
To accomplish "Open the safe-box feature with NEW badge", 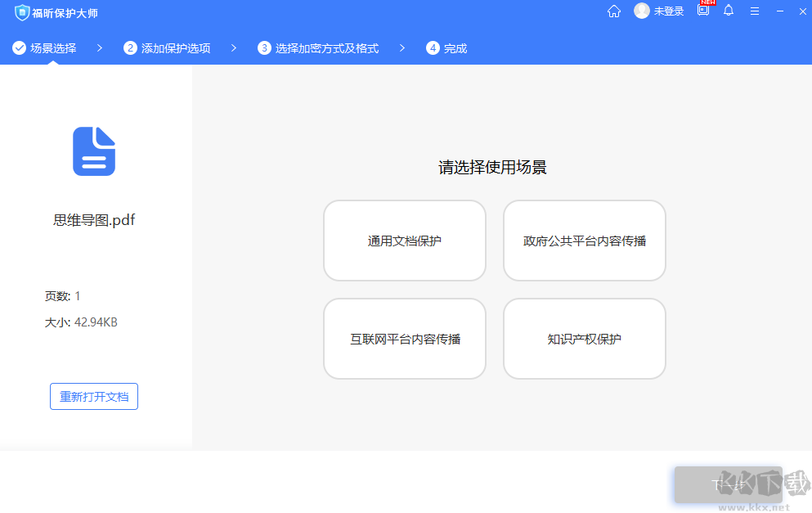I will tap(702, 11).
